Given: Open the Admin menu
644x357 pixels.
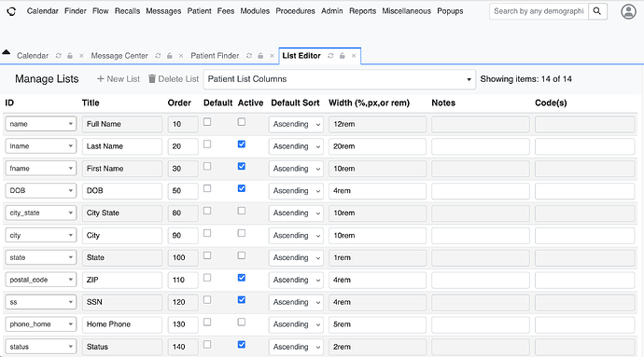Looking at the screenshot, I should pos(332,11).
